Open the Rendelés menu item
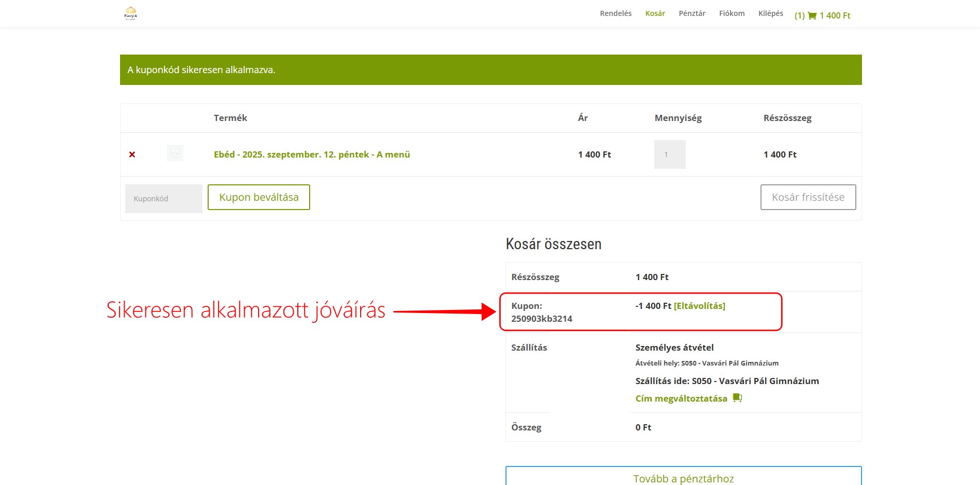 point(615,13)
